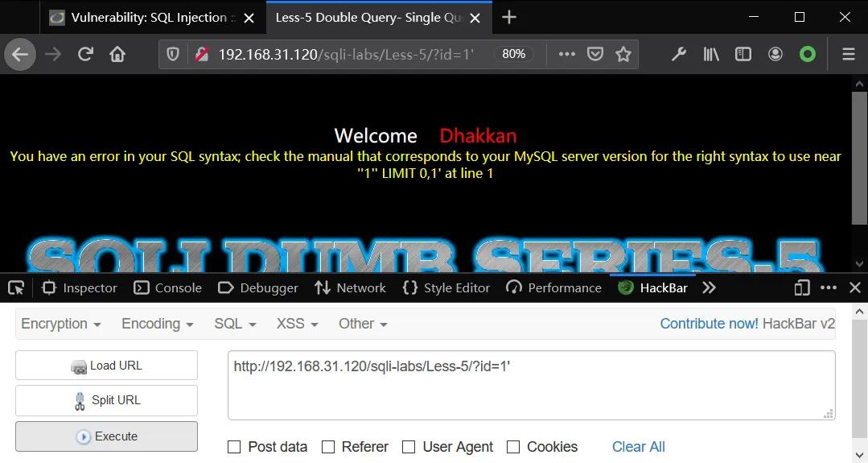The height and width of the screenshot is (463, 868).
Task: Check the Referer option
Action: (x=328, y=447)
